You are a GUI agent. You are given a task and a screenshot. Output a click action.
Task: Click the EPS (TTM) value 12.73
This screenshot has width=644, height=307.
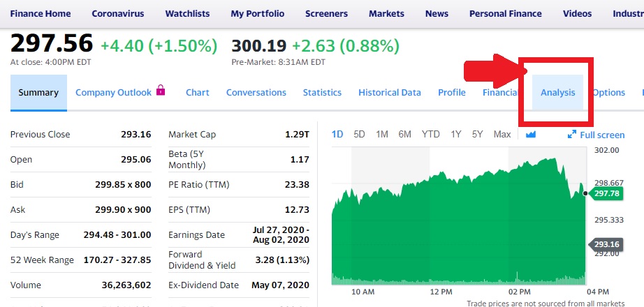(297, 210)
